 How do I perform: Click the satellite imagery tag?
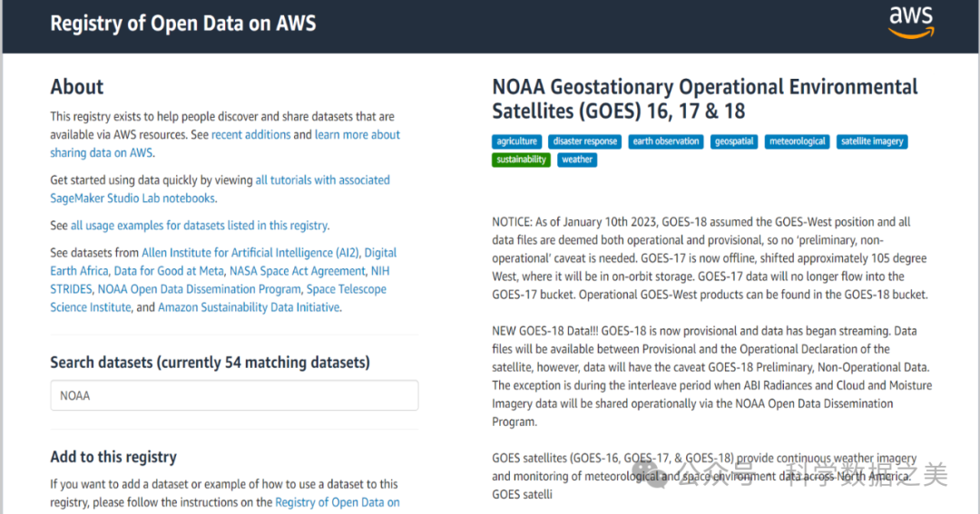click(x=871, y=141)
